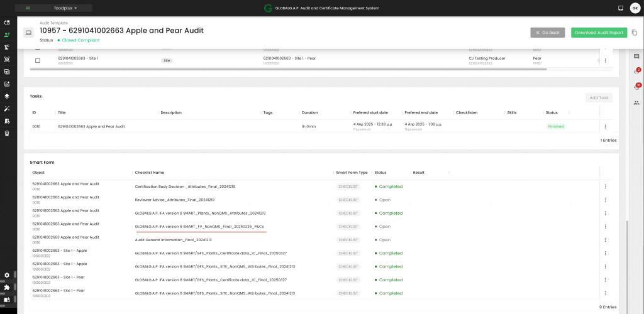Click the copy icon beside Download Audit Report
The width and height of the screenshot is (644, 314).
pyautogui.click(x=634, y=33)
